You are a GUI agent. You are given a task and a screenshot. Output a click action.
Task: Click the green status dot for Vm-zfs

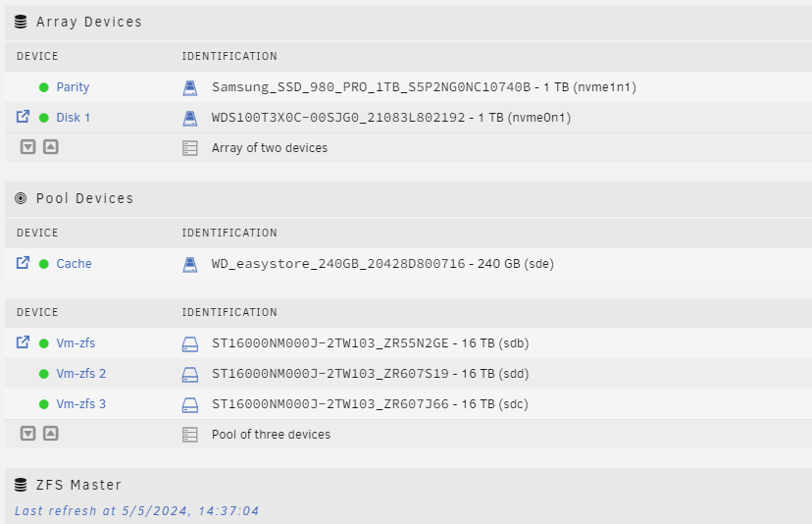(x=44, y=343)
